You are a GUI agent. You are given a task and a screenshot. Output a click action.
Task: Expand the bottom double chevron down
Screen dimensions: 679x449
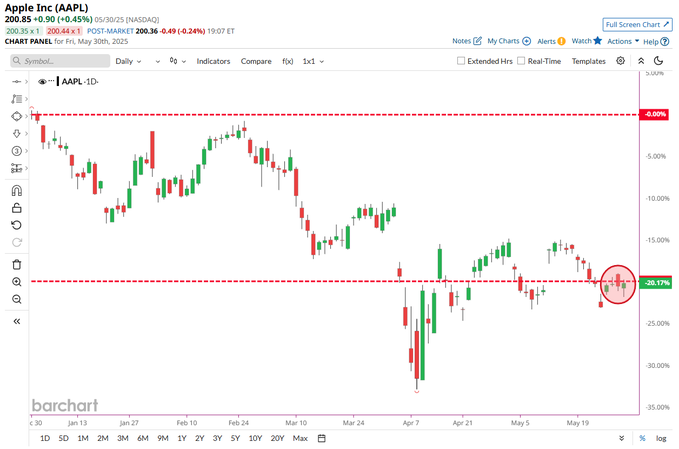pos(622,439)
